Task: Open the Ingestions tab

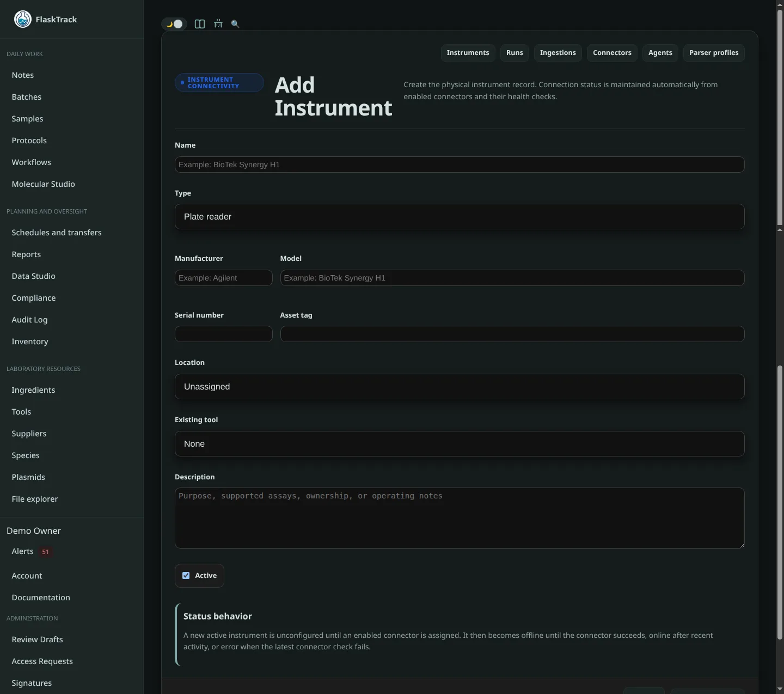Action: (x=558, y=53)
